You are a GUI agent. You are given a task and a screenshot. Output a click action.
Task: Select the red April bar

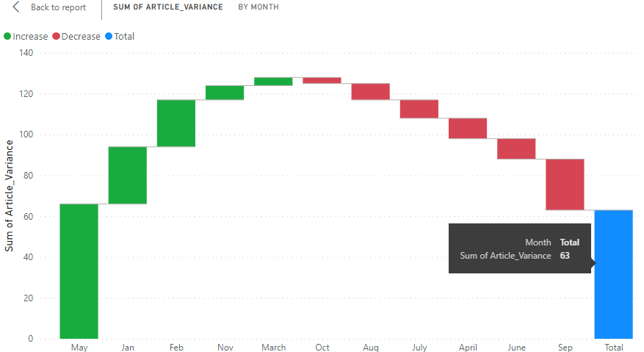(x=468, y=128)
